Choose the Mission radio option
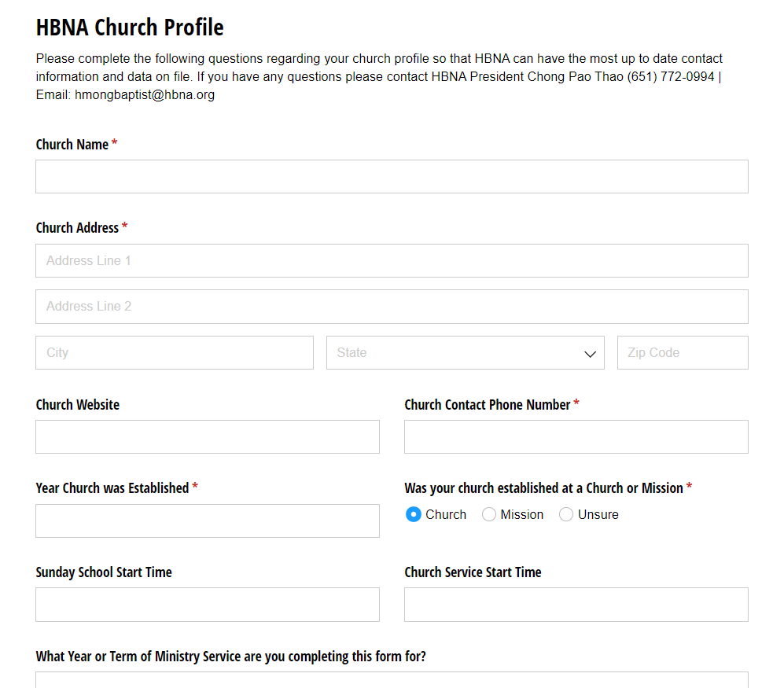 (489, 514)
